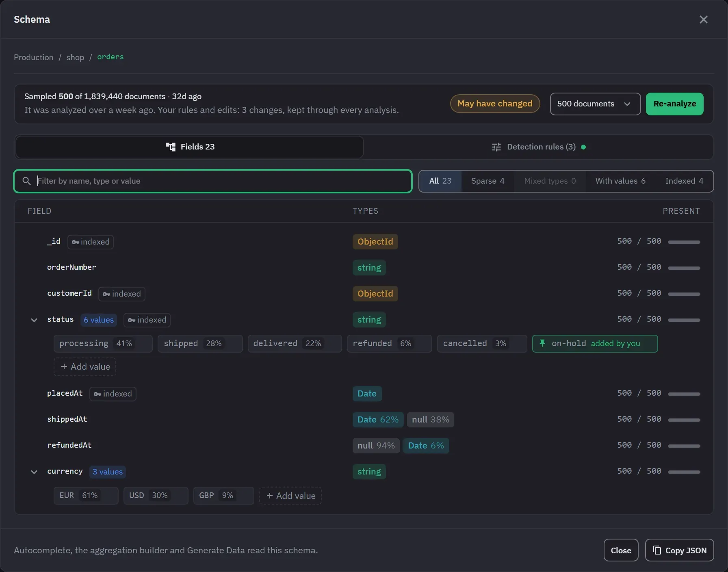Click Add value under status values
Viewport: 728px width, 572px height.
[85, 367]
